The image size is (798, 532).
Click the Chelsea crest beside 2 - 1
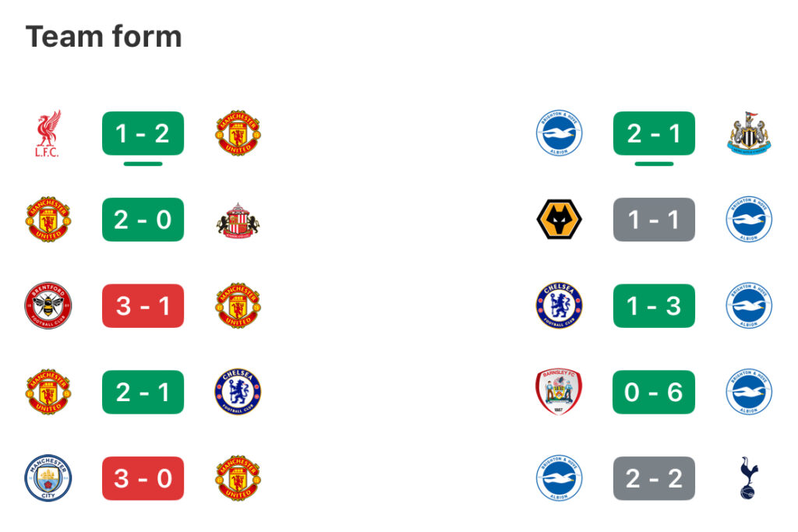click(238, 392)
